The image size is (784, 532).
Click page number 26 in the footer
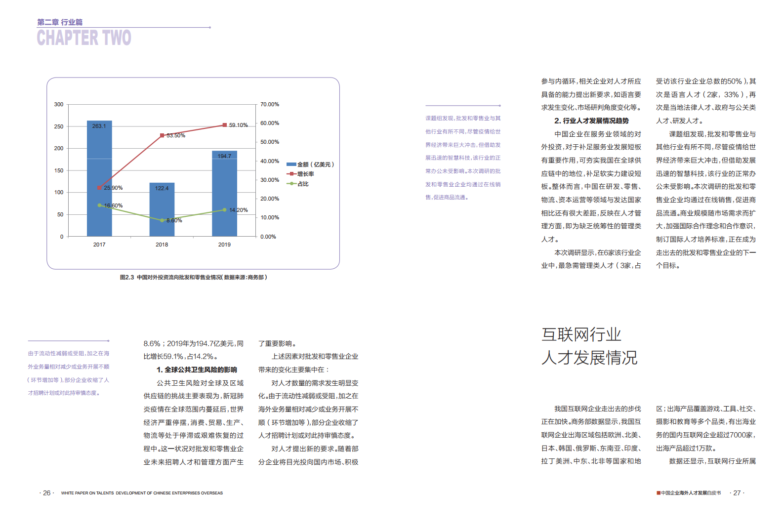coord(46,493)
